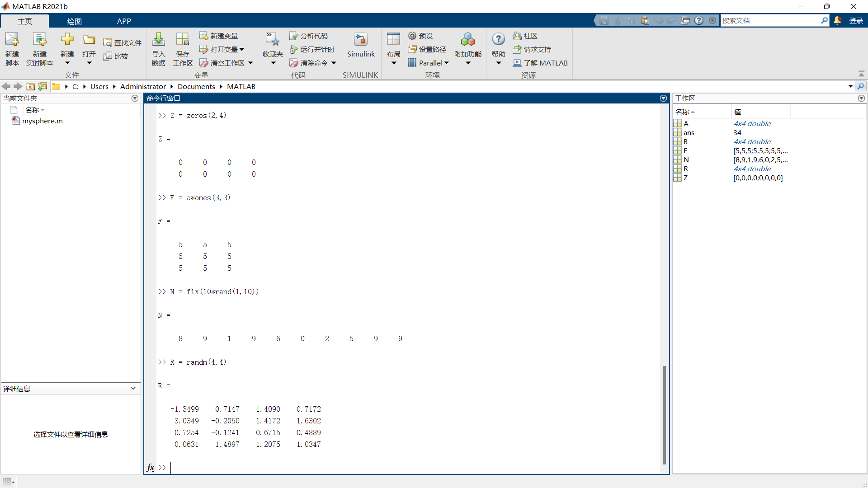Click Request Support (请求支持)
Screen dimensions: 868x488
(532, 49)
